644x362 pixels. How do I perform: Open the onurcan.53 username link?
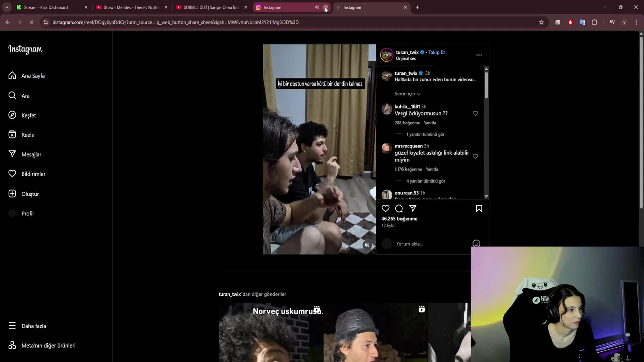point(407,193)
